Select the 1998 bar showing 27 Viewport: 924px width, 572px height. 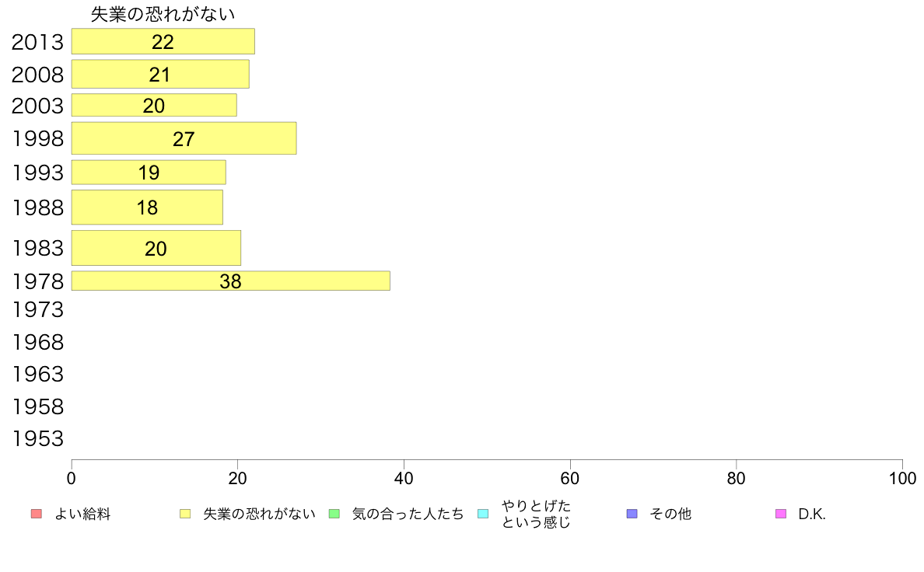click(x=184, y=138)
